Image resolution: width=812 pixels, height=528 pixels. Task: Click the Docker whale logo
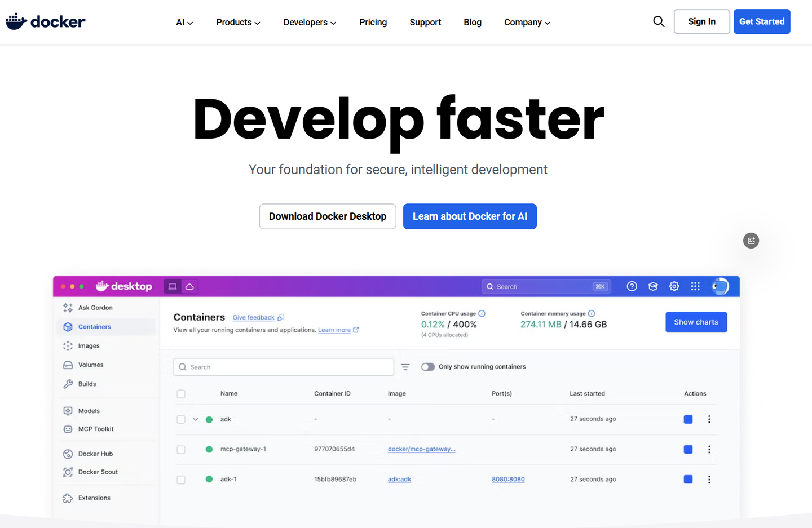tap(45, 21)
